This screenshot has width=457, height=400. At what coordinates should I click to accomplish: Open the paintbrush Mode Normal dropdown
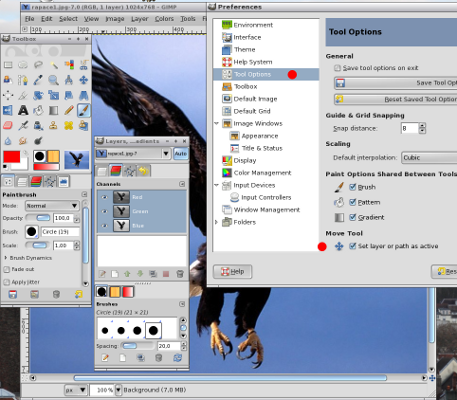pos(52,206)
